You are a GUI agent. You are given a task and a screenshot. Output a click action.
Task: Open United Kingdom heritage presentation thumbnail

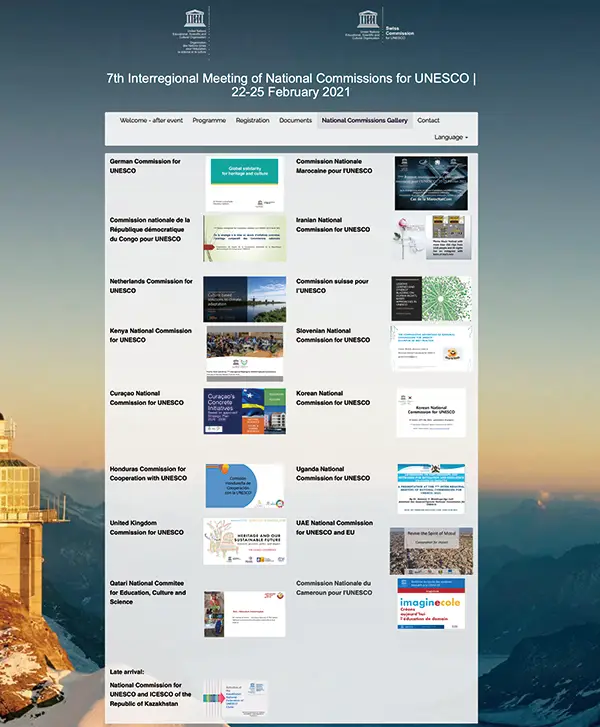pos(245,541)
